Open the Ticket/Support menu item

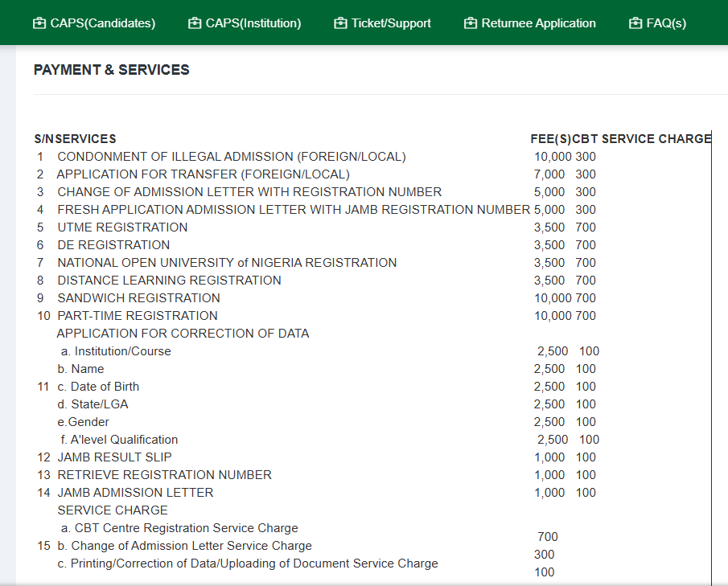[391, 23]
